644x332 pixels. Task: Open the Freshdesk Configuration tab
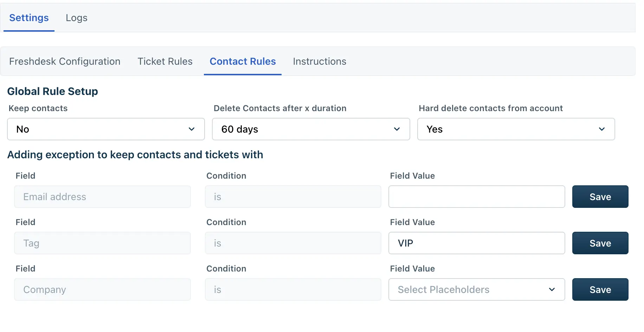pos(65,62)
